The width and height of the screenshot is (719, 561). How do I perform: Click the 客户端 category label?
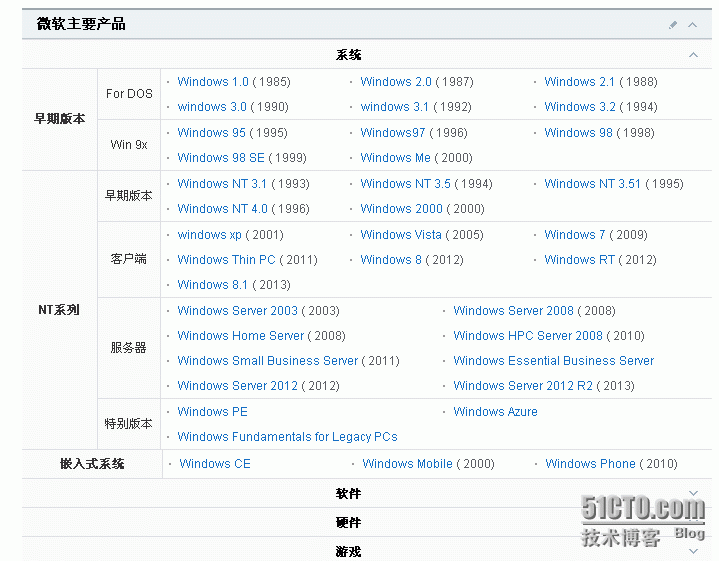pyautogui.click(x=128, y=259)
